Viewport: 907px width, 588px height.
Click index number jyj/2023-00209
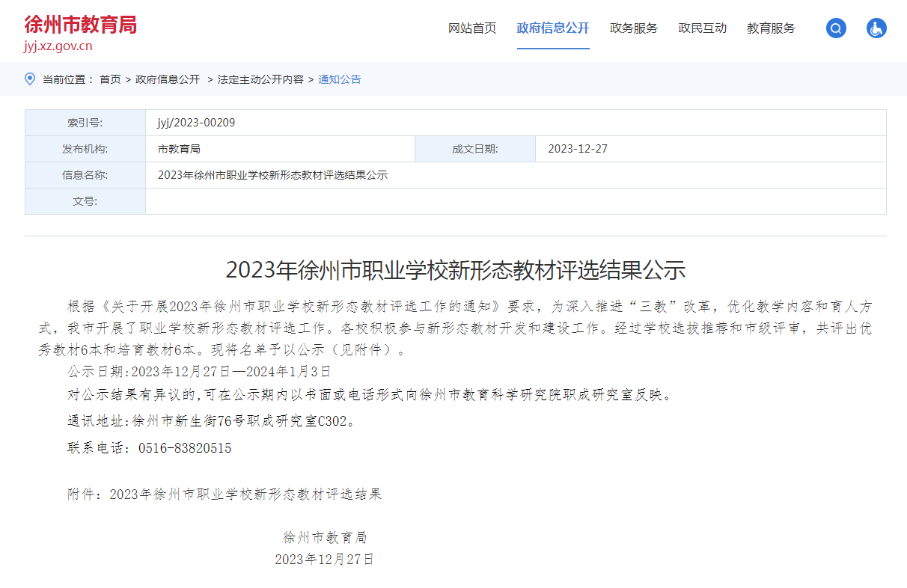pyautogui.click(x=197, y=123)
